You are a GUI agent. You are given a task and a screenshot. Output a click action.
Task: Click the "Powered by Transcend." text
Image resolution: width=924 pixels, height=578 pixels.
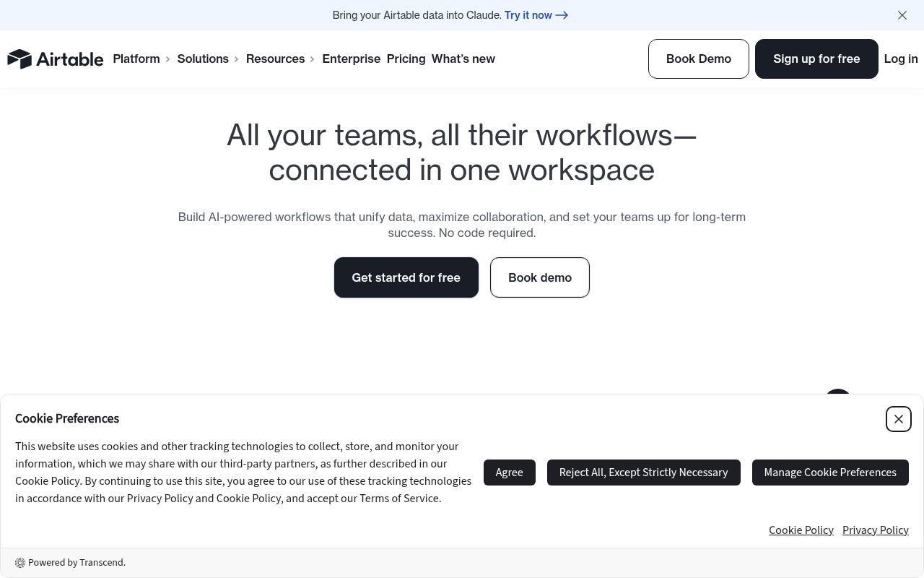77,563
